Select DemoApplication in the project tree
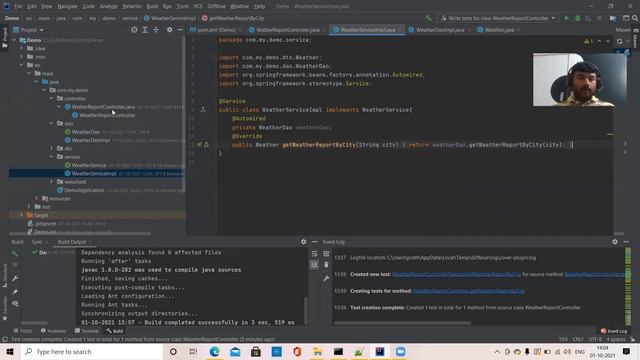The width and height of the screenshot is (640, 360). 84,190
